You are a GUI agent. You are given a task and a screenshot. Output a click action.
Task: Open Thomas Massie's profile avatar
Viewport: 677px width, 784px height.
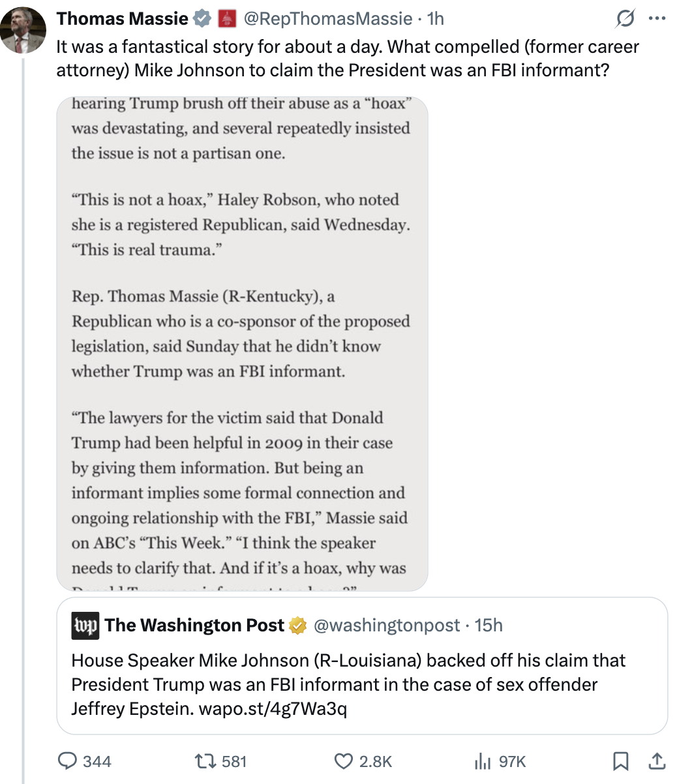point(23,30)
